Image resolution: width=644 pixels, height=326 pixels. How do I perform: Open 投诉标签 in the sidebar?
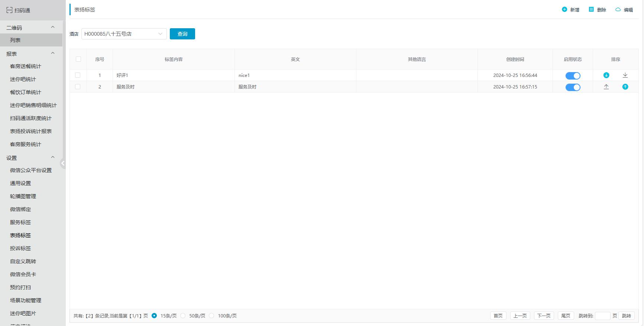pyautogui.click(x=20, y=248)
